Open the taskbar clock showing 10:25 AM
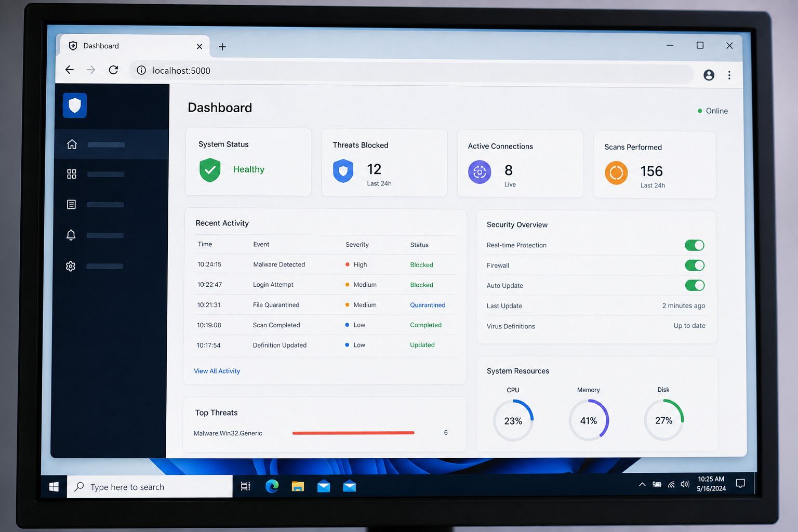This screenshot has width=798, height=532. tap(711, 484)
